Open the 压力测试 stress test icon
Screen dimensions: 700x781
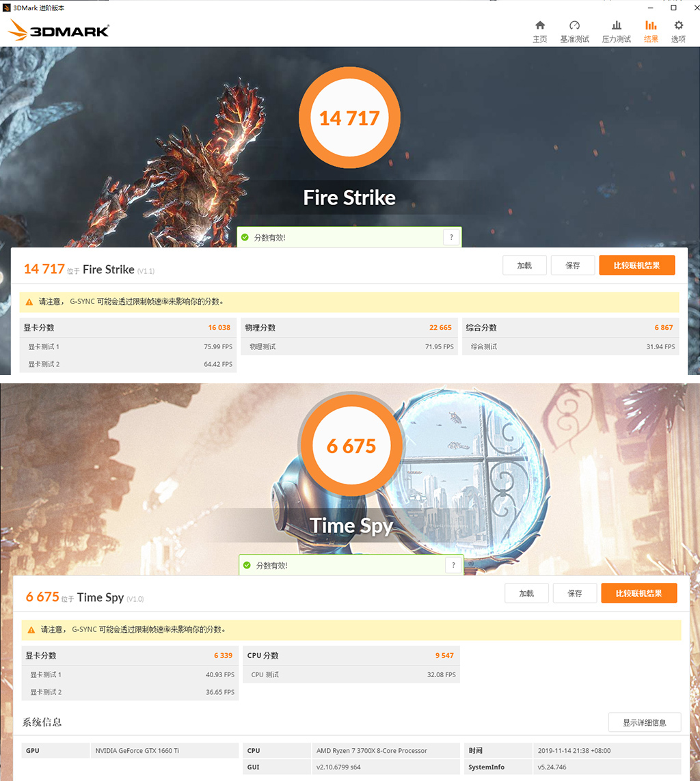pyautogui.click(x=617, y=25)
